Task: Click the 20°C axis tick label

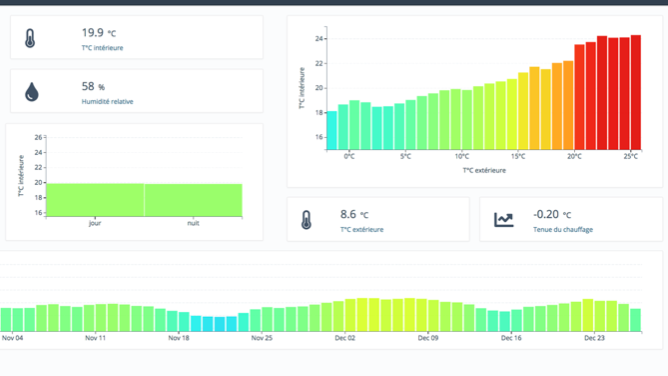Action: pyautogui.click(x=574, y=156)
